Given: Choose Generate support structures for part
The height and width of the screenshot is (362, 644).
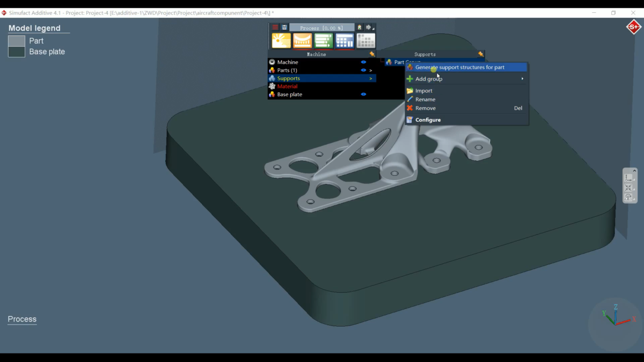Looking at the screenshot, I should pyautogui.click(x=459, y=68).
